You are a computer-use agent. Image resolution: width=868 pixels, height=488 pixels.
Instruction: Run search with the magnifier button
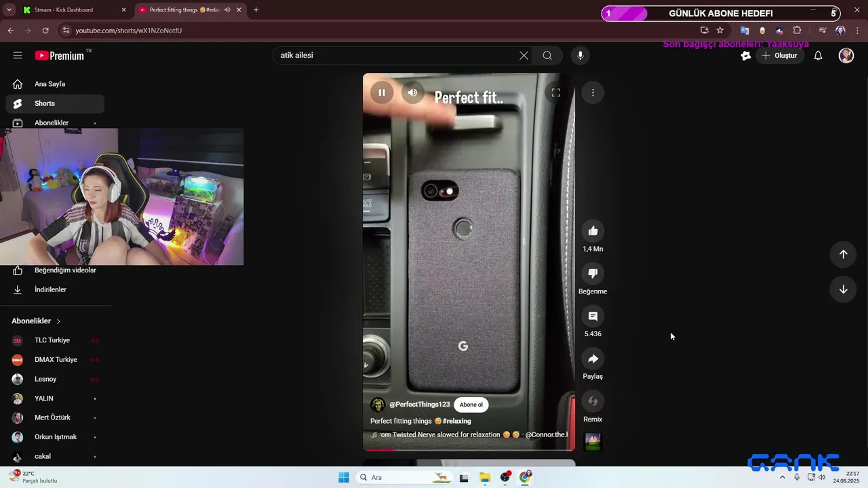(547, 56)
